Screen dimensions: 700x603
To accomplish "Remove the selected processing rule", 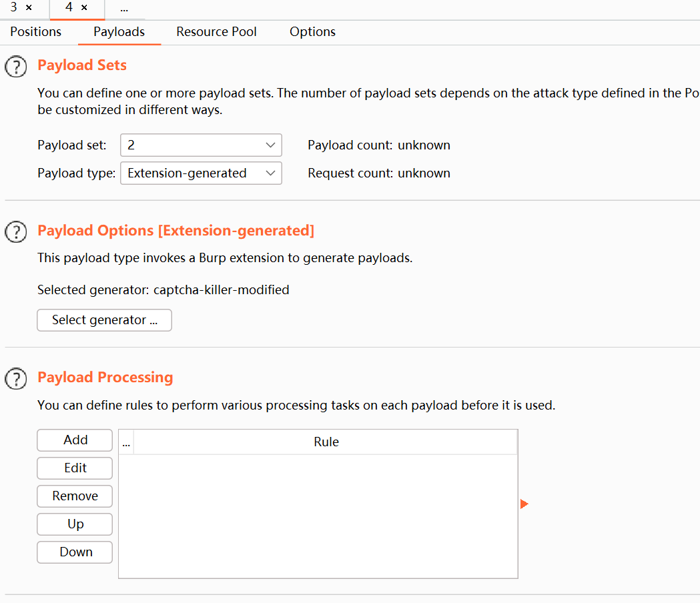I will click(x=75, y=496).
